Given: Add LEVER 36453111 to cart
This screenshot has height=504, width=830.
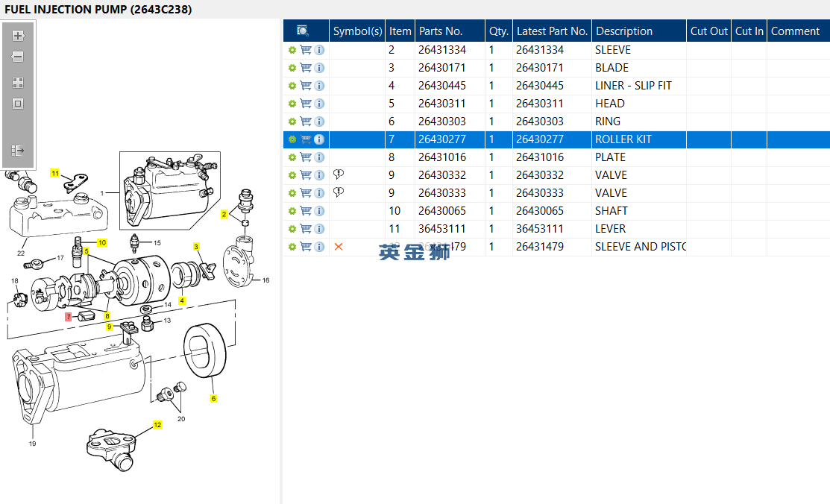Looking at the screenshot, I should (306, 229).
